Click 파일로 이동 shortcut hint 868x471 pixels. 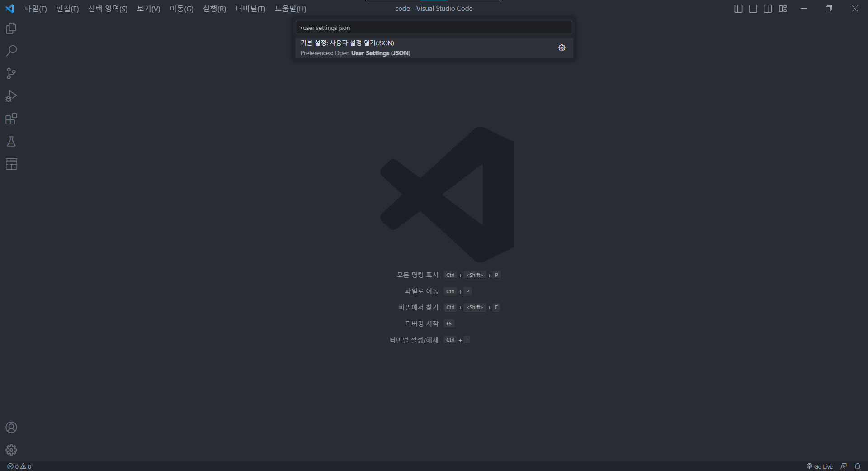[x=438, y=291]
